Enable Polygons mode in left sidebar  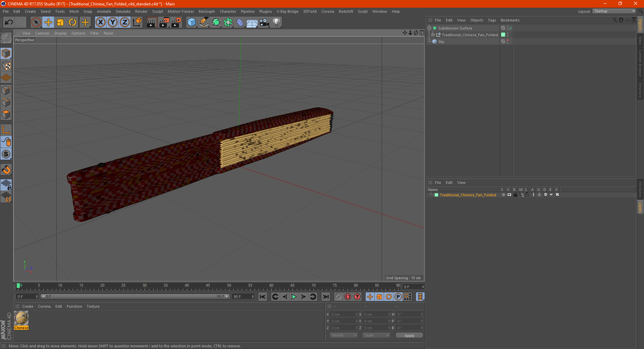click(x=6, y=114)
